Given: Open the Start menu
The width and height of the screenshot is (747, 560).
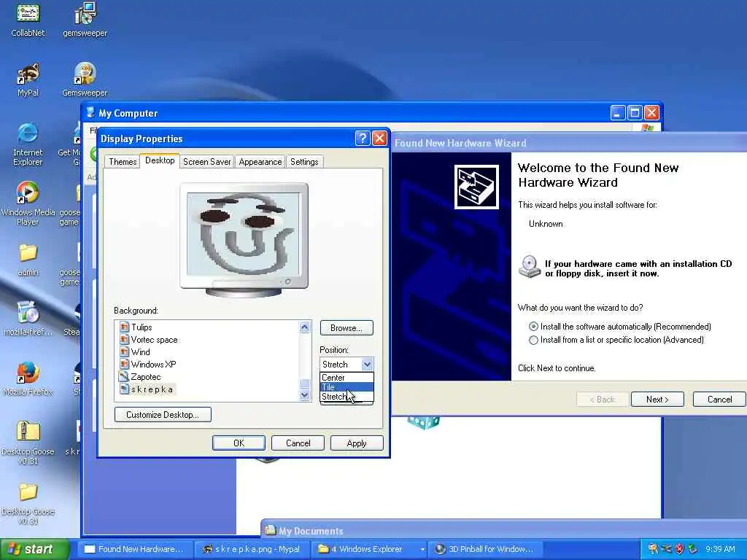Looking at the screenshot, I should (x=35, y=549).
